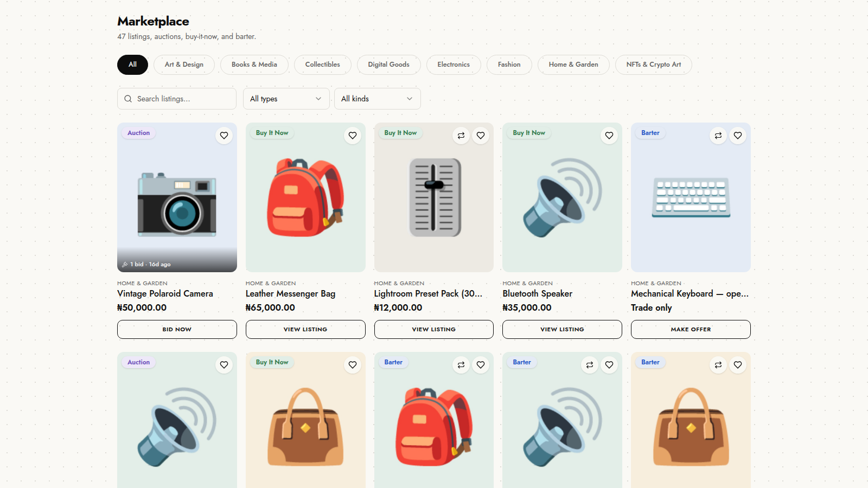Image resolution: width=868 pixels, height=488 pixels.
Task: Favorite the Vintage Polaroid Camera listing
Action: coord(224,136)
